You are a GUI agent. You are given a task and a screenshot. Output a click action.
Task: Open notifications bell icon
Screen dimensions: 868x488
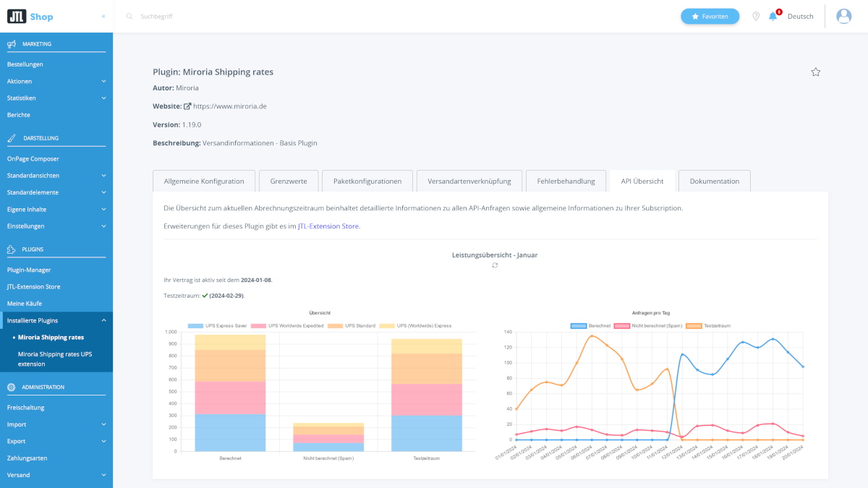(x=773, y=16)
